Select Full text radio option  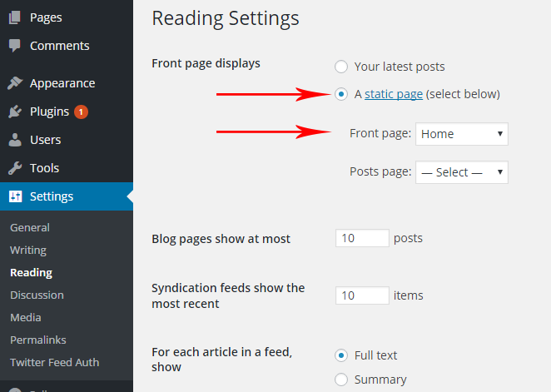click(x=340, y=355)
